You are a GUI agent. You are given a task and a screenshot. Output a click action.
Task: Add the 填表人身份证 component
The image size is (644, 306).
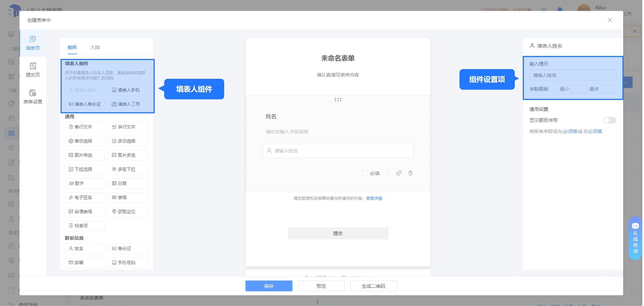85,104
